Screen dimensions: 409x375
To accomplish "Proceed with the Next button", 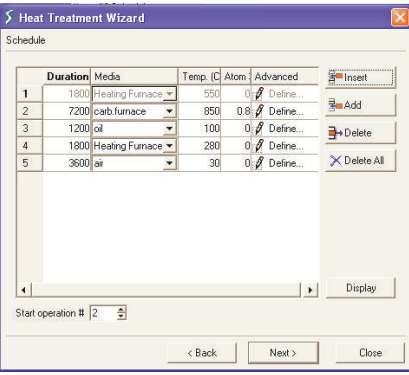I will tap(283, 353).
